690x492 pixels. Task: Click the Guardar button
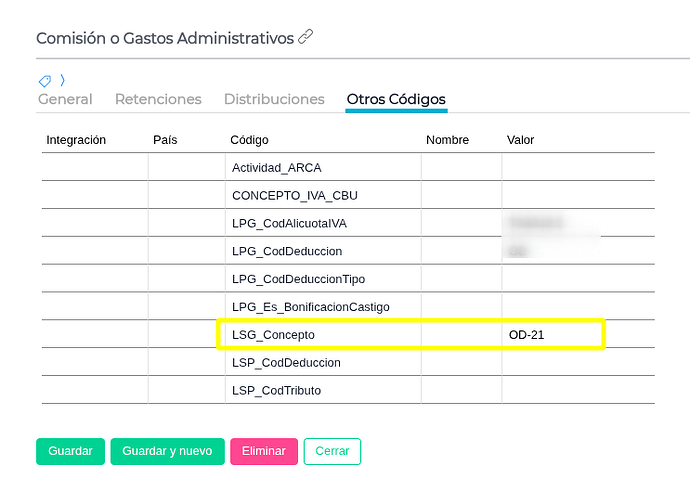(70, 451)
